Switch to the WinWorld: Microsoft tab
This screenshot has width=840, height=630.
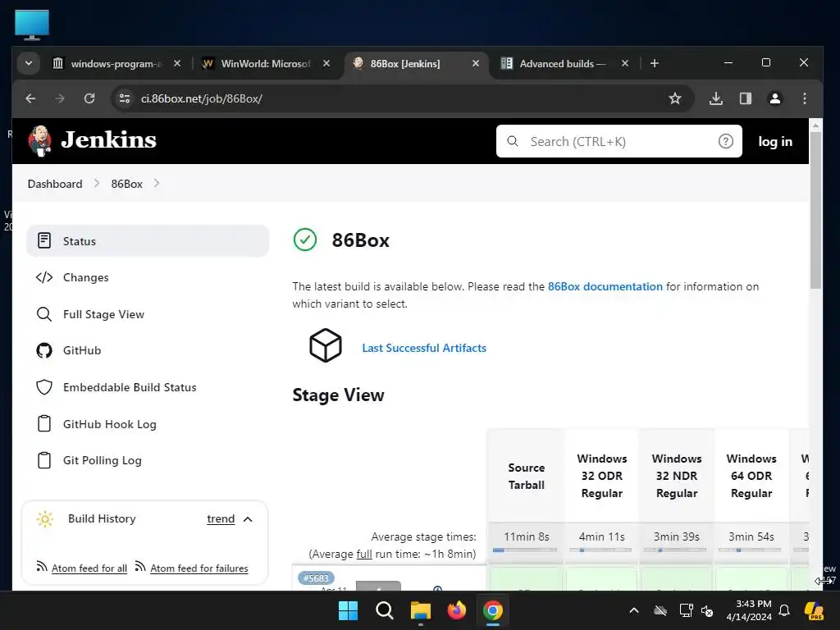pyautogui.click(x=265, y=64)
